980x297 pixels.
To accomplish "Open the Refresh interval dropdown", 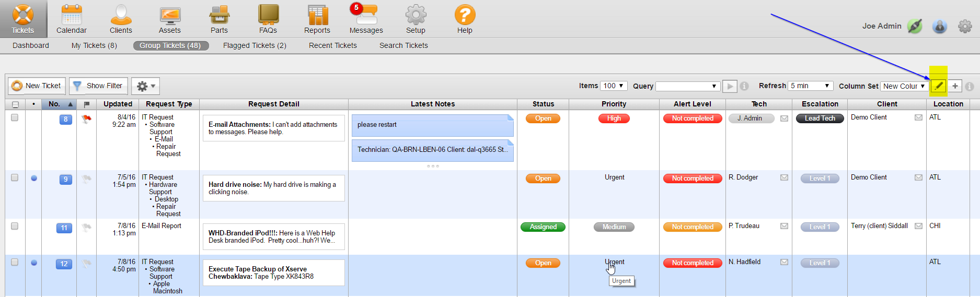I will [811, 86].
